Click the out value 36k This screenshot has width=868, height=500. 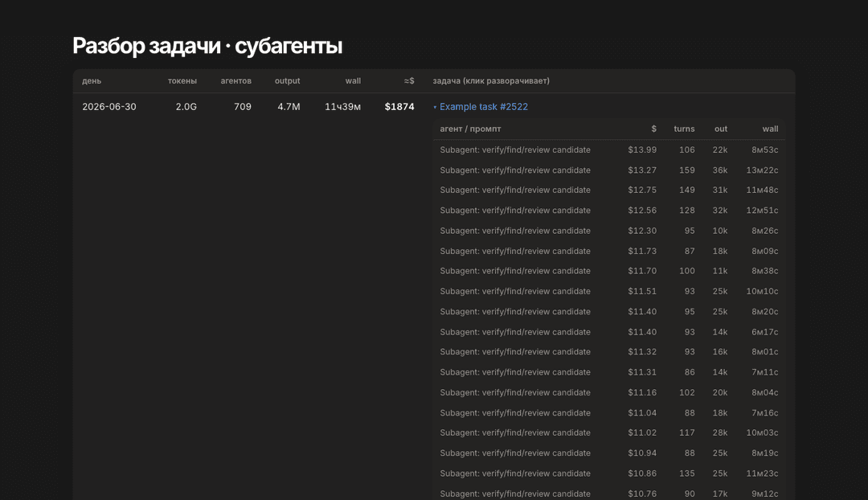(x=720, y=170)
